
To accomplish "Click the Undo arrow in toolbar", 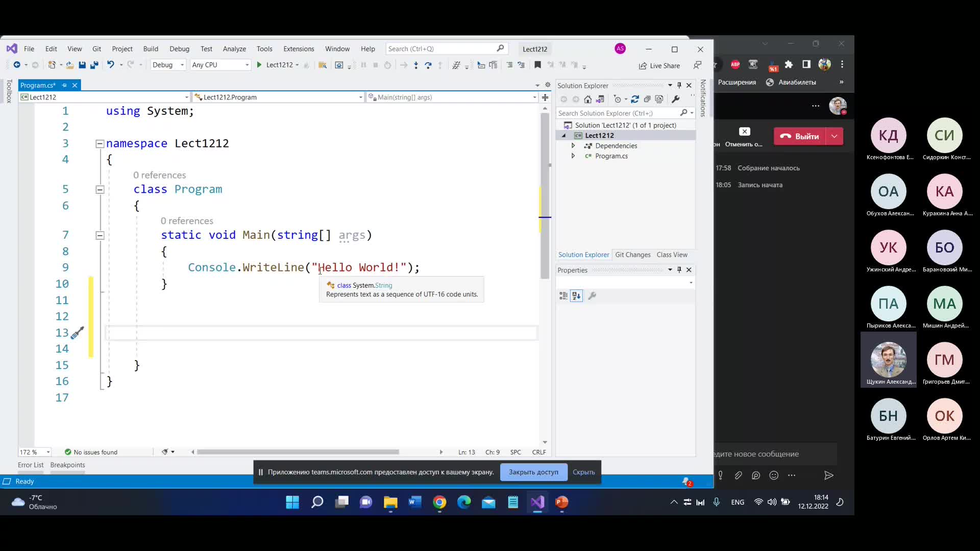I will (x=110, y=65).
